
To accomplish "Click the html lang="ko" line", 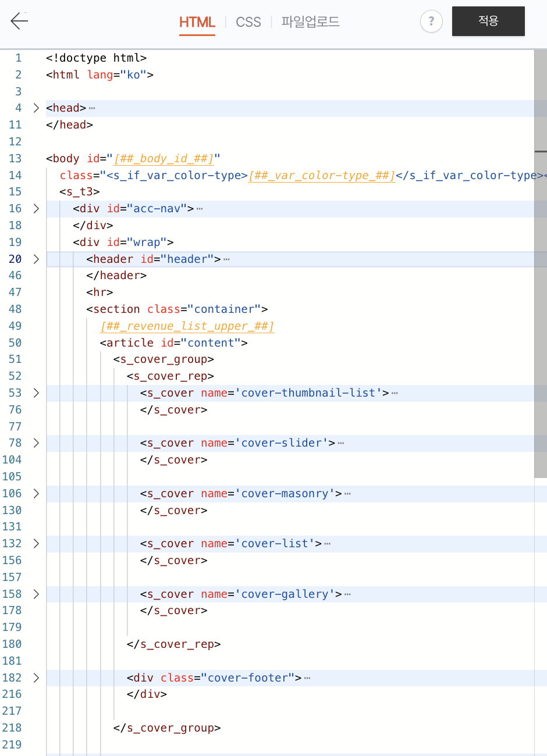I will 100,75.
